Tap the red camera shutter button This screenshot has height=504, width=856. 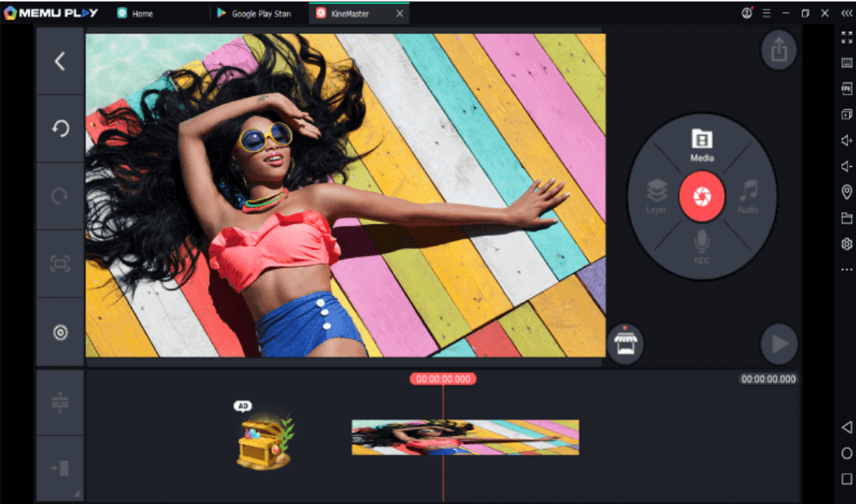click(x=701, y=196)
